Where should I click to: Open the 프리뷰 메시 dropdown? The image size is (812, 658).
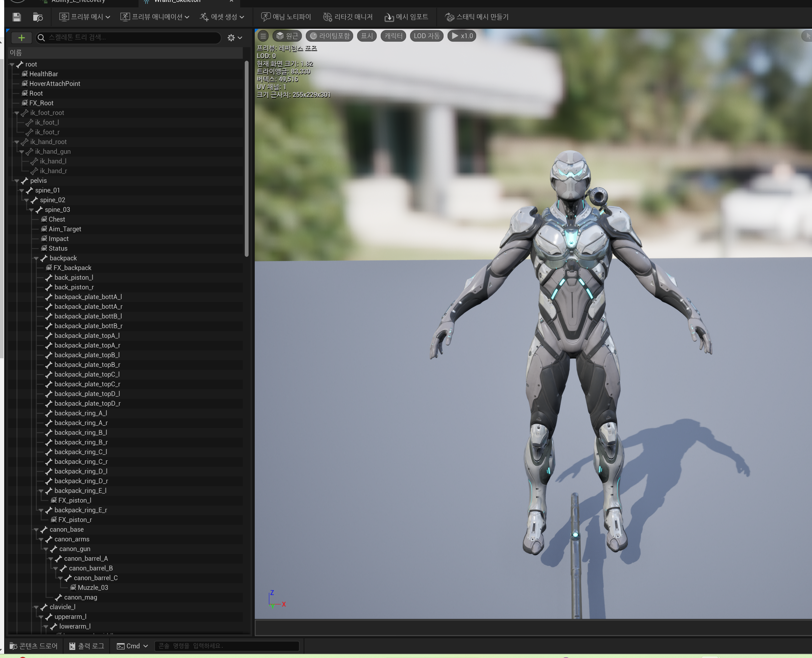pos(85,17)
